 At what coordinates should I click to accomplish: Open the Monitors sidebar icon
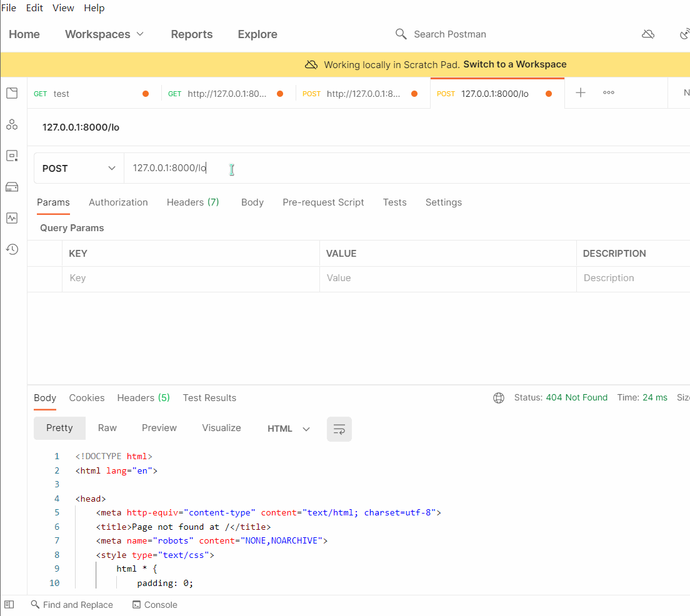coord(12,218)
